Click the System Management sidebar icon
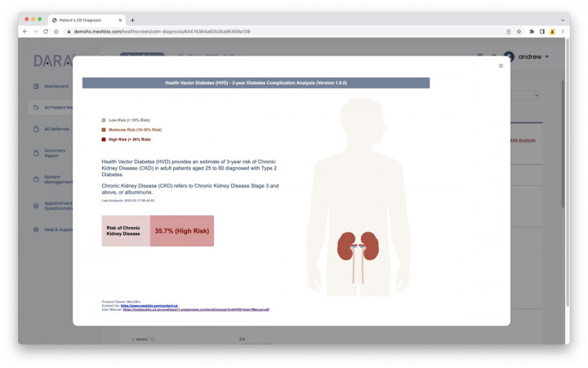The image size is (588, 368). click(35, 180)
